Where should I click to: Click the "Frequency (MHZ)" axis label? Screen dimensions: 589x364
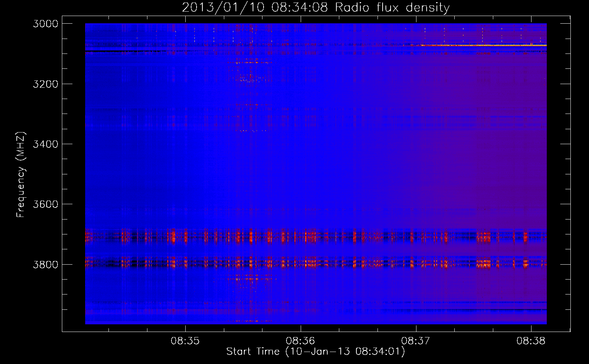tap(21, 175)
